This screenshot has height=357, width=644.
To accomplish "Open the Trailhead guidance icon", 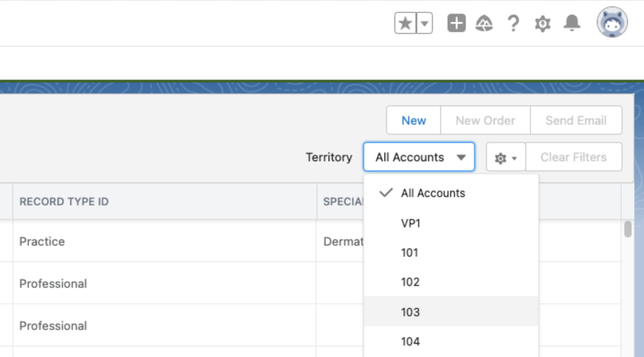I will (x=484, y=23).
